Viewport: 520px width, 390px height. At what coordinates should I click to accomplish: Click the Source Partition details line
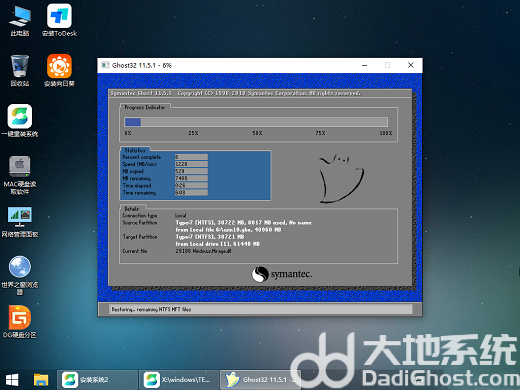[x=243, y=223]
